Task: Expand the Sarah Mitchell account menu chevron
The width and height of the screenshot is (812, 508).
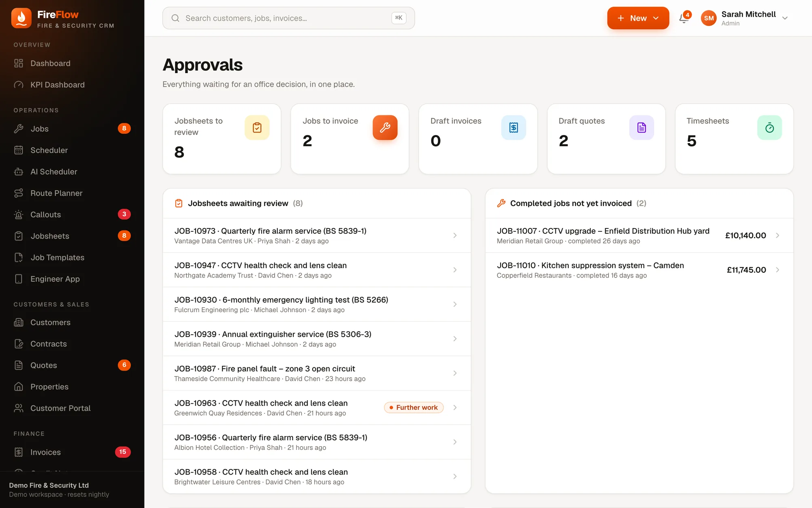Action: point(785,18)
